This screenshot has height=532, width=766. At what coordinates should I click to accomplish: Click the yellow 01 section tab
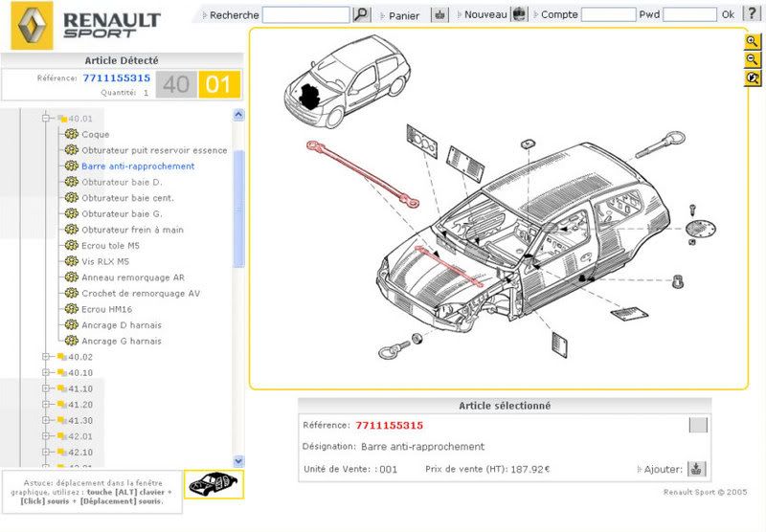pyautogui.click(x=219, y=84)
